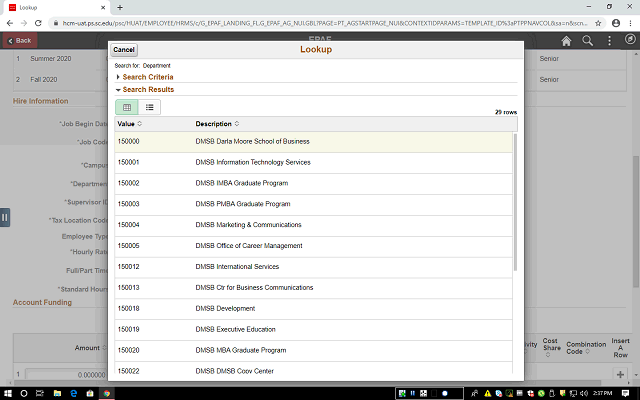Click value 150018 in results
This screenshot has height=400, width=640.
pos(128,309)
